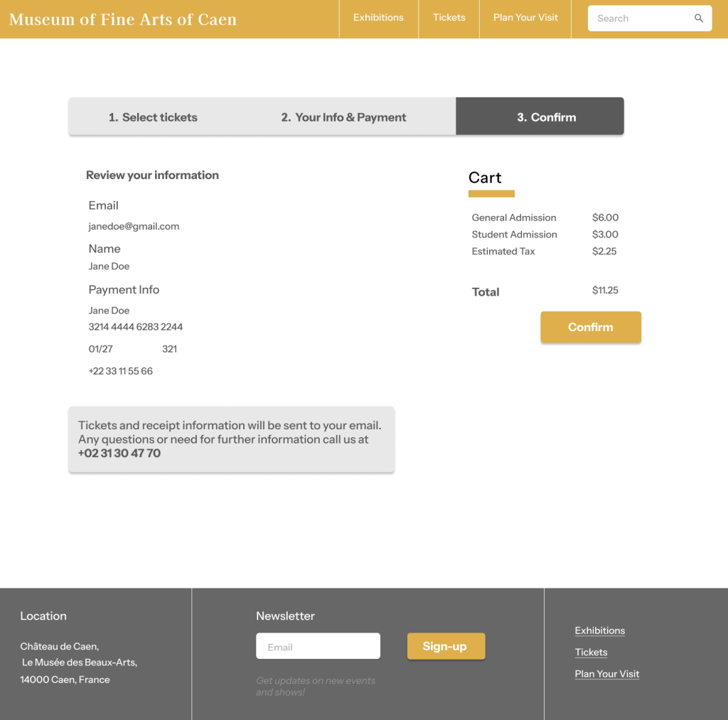Open the Tickets menu in header

point(449,18)
